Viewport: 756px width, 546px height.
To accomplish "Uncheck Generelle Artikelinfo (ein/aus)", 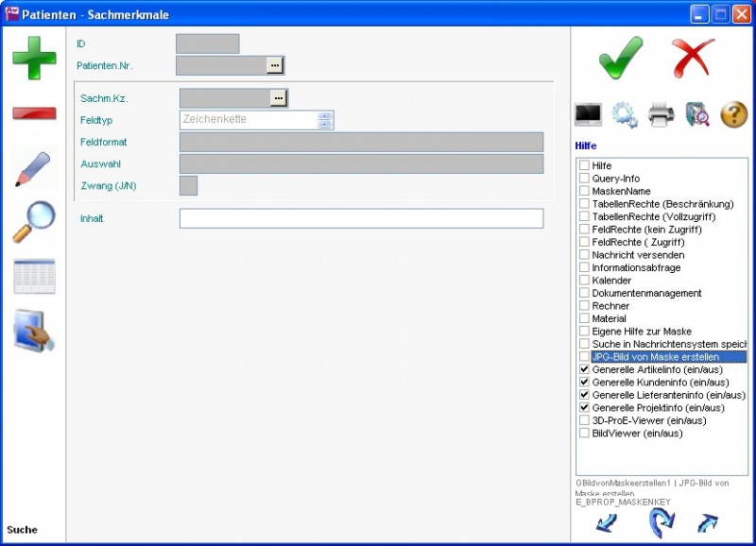I will coord(584,370).
